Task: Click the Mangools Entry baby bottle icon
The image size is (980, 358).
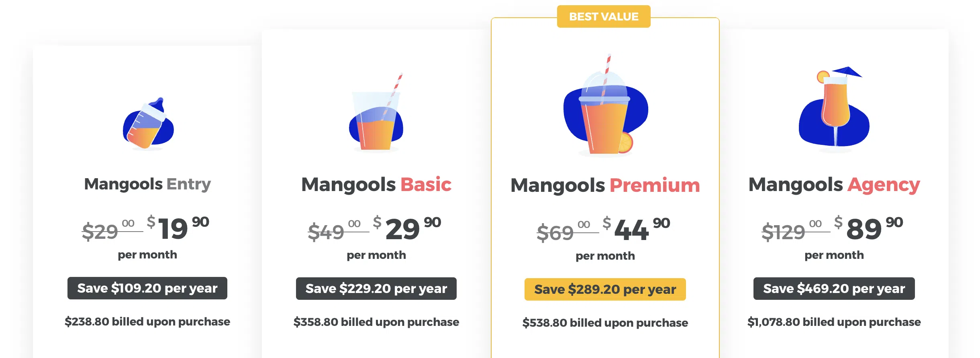Action: coord(148,124)
